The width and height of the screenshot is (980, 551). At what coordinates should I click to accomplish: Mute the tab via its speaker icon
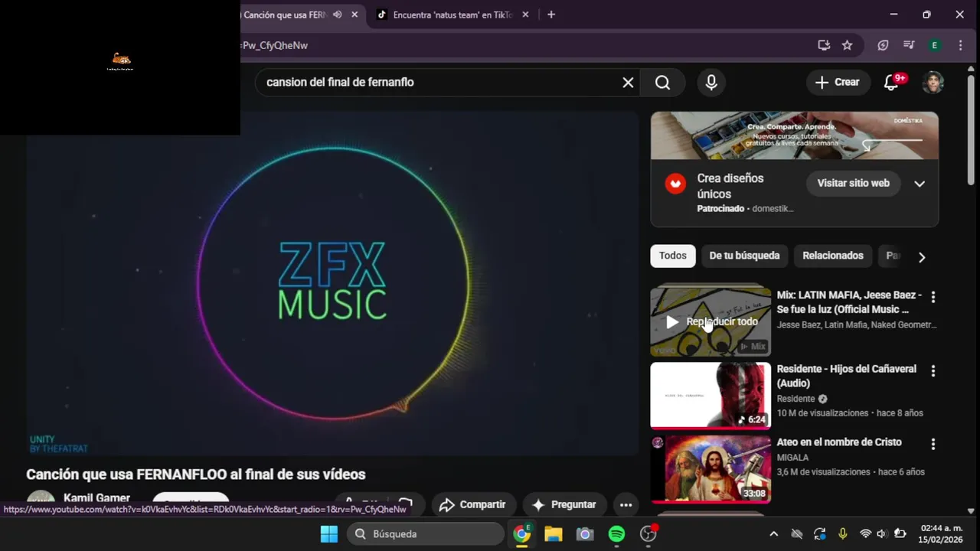tap(337, 15)
